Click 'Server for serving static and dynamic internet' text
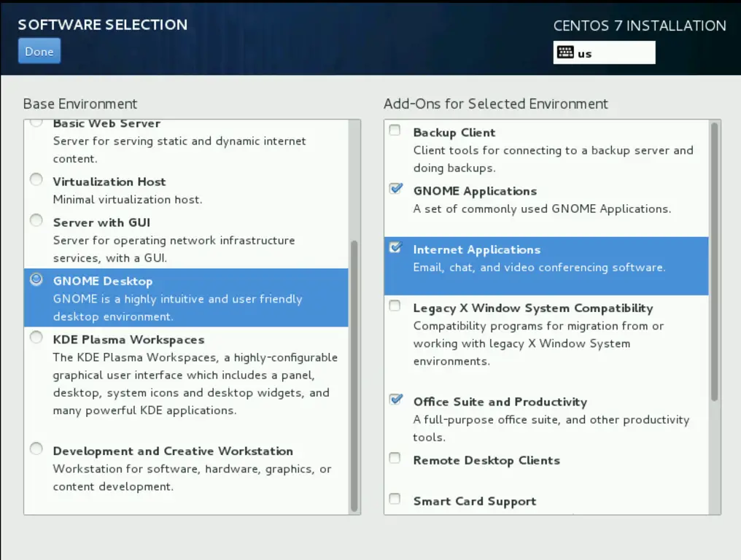741x560 pixels. tap(179, 141)
